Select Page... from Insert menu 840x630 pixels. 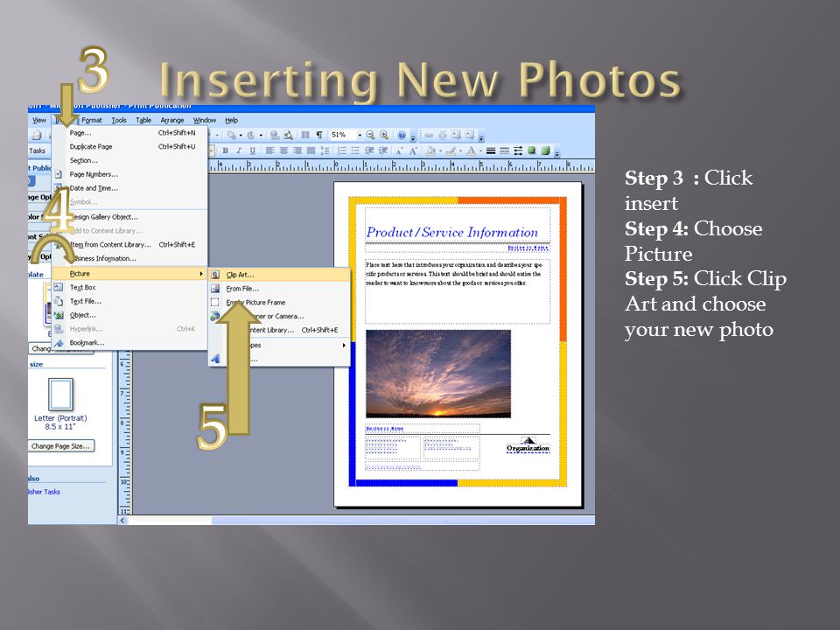(x=129, y=132)
